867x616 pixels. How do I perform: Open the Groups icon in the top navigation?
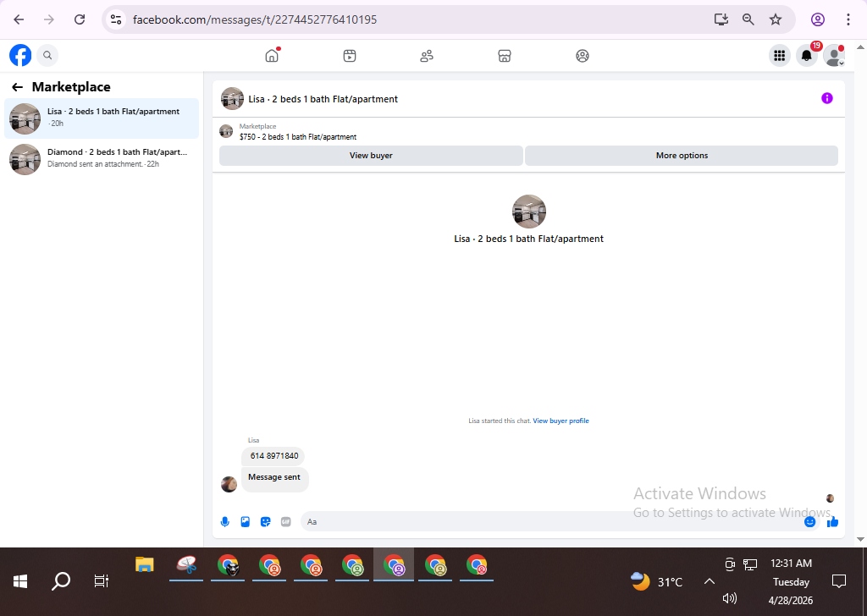[583, 55]
